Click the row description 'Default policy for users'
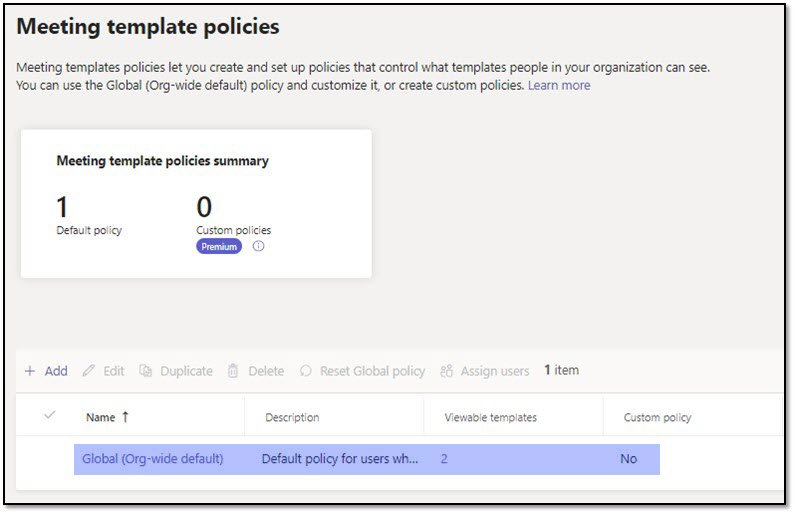This screenshot has height=514, width=795. click(339, 459)
